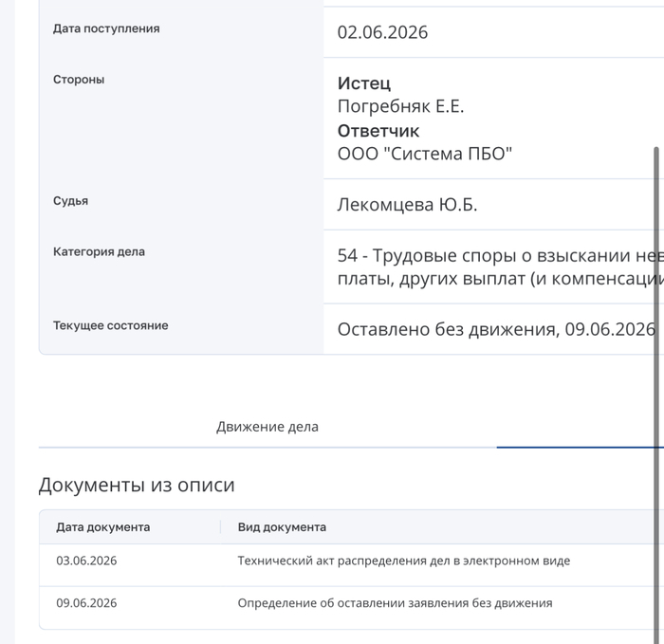Image resolution: width=664 pixels, height=644 pixels.
Task: Click the vertical scrollbar on the right
Action: 656,394
